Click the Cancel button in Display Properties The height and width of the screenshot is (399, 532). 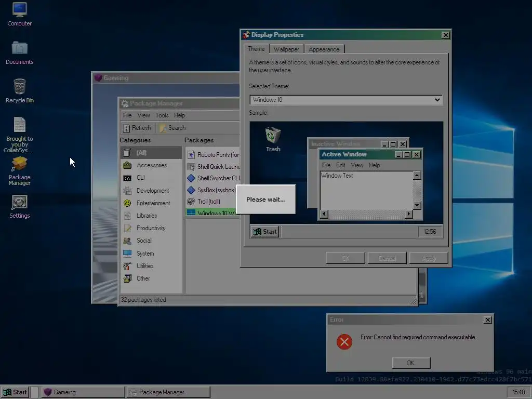[x=387, y=258]
